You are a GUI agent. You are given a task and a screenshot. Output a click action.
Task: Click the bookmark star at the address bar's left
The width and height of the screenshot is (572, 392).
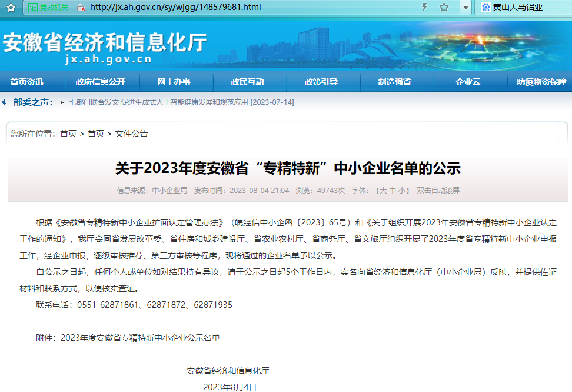click(11, 7)
